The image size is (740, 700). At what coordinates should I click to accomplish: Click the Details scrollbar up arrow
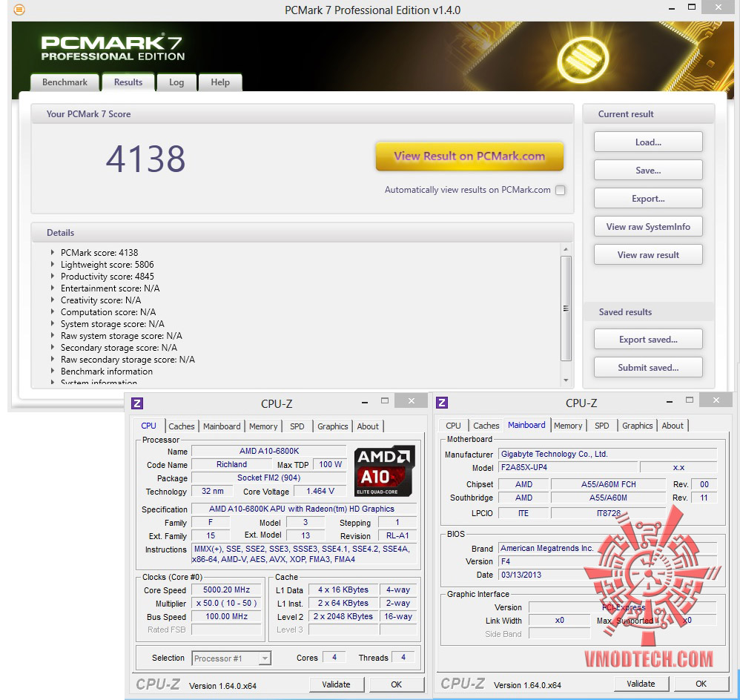tap(566, 249)
